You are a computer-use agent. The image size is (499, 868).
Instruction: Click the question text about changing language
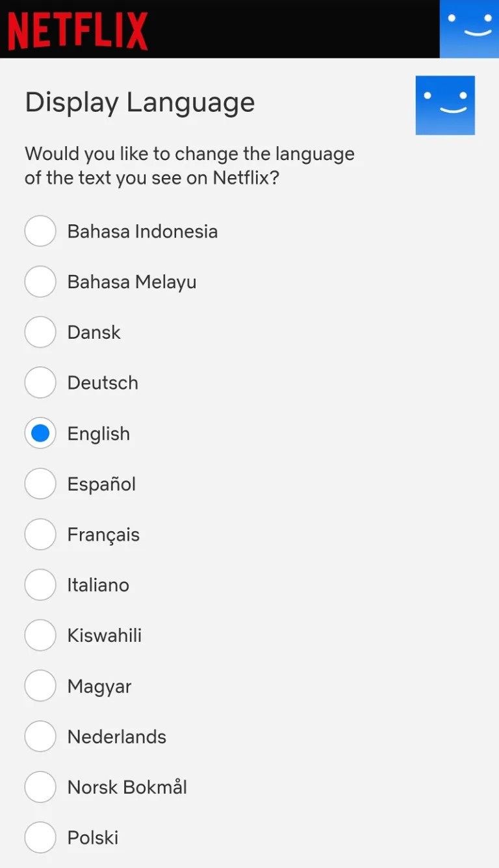pos(190,165)
